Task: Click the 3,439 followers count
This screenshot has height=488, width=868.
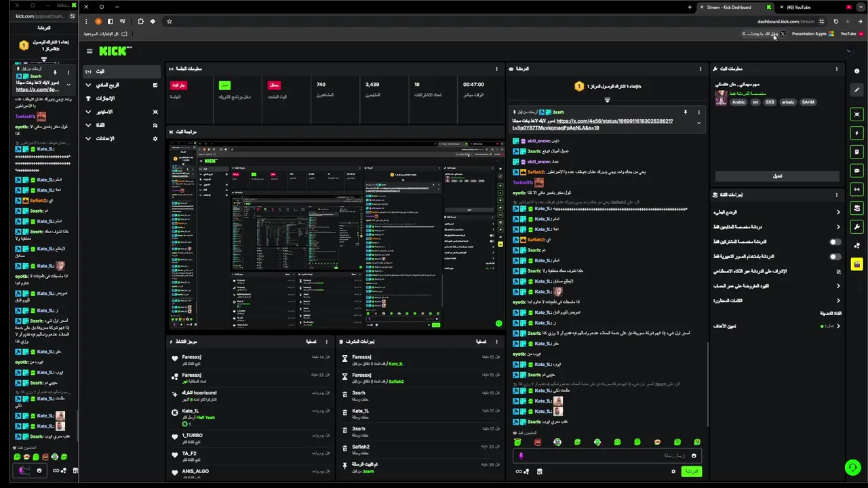Action: coord(372,85)
